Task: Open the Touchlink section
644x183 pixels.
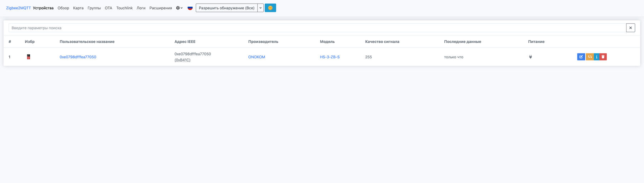Action: [x=124, y=8]
